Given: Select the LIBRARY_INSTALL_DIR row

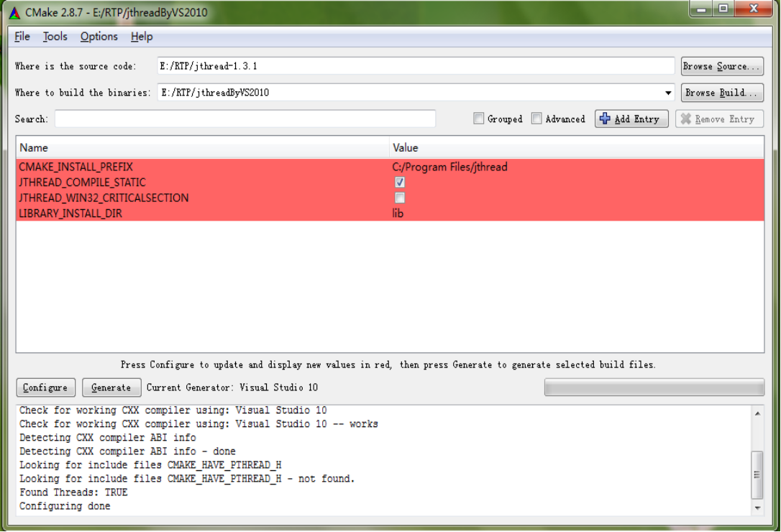Looking at the screenshot, I should (390, 214).
